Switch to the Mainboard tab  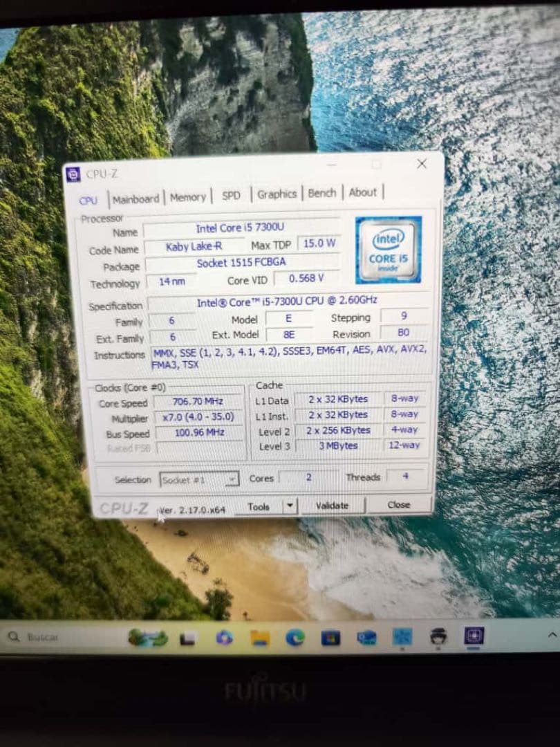[x=136, y=199]
